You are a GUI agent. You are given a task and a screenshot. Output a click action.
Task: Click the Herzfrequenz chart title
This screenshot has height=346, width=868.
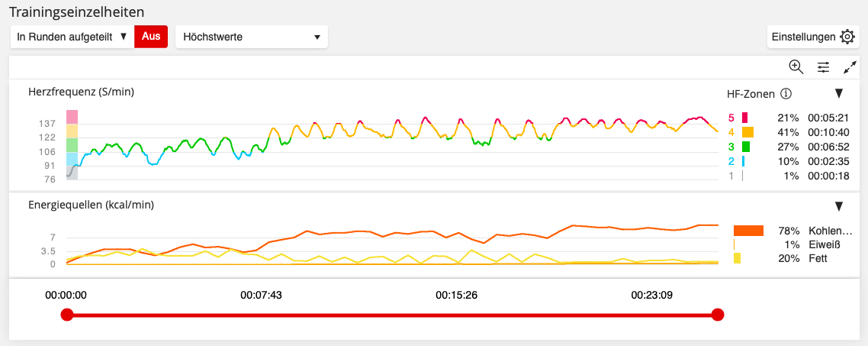(x=82, y=92)
